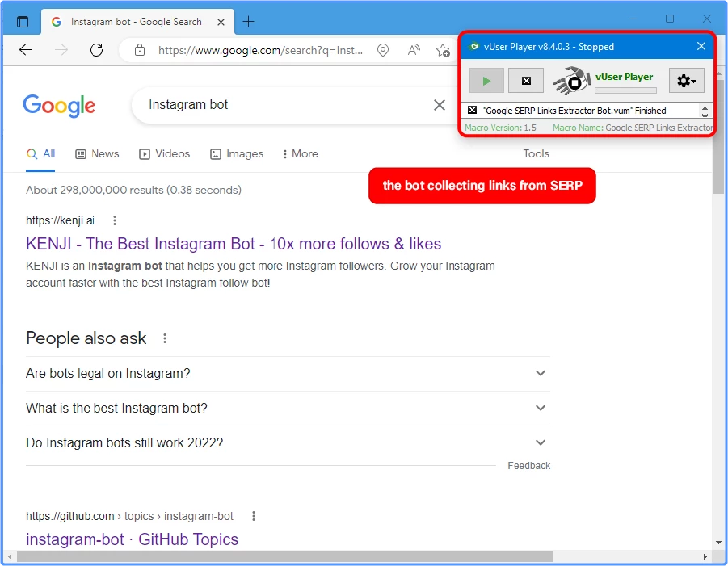Click the Macro Version 1.5 status text
Screen dimensions: 728x566
pos(500,128)
